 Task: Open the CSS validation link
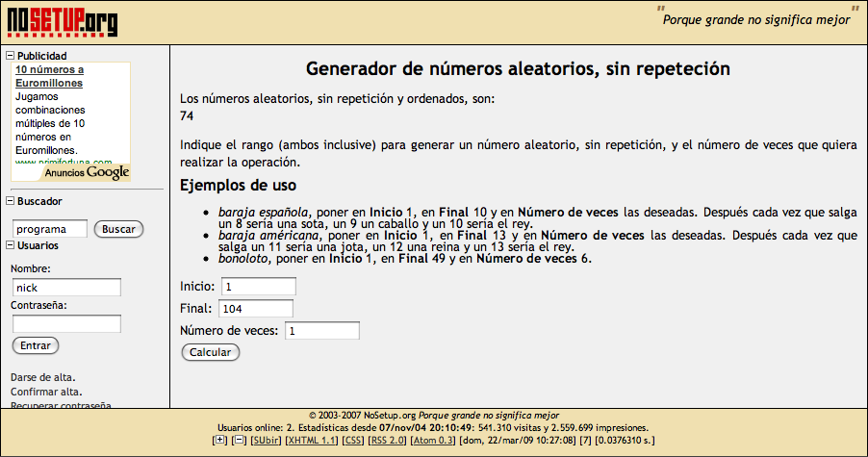click(x=352, y=441)
